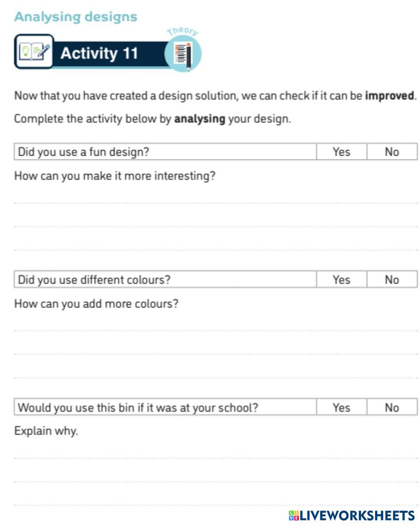The image size is (420, 526).
Task: Click the 'Analysing designs' heading
Action: pos(76,17)
